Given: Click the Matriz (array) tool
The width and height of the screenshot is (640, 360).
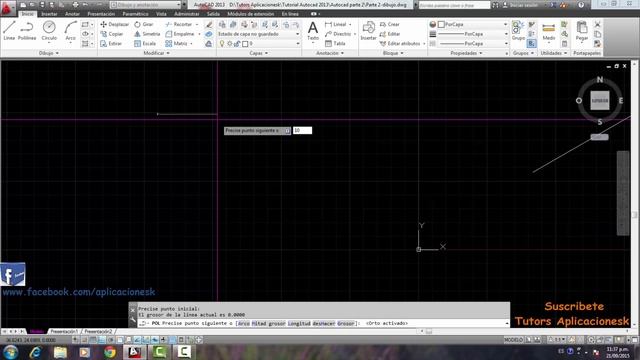Looking at the screenshot, I should click(177, 43).
